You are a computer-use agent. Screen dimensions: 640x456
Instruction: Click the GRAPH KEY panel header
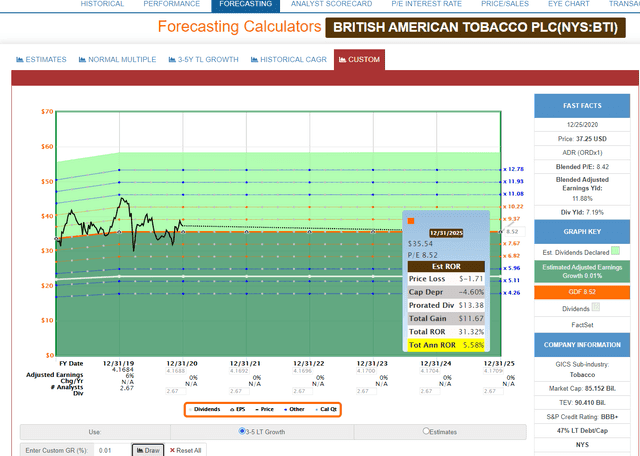pos(582,231)
